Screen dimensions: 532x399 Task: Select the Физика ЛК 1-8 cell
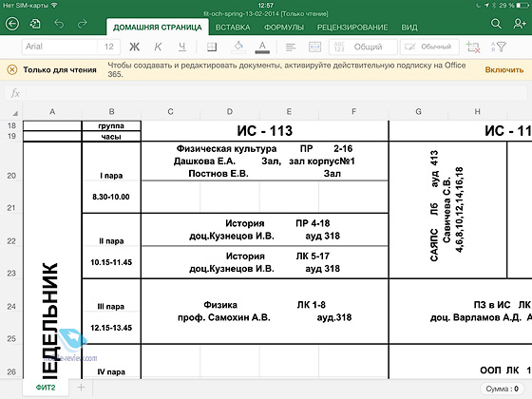click(265, 312)
